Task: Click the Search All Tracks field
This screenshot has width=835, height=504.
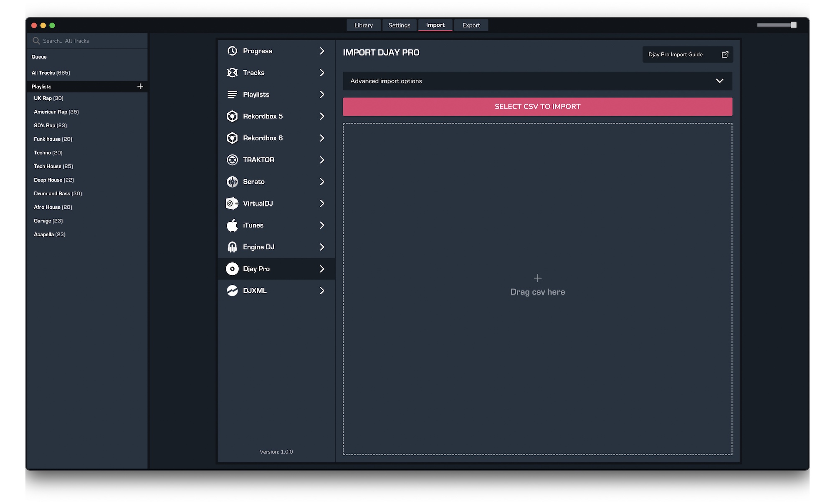Action: [x=87, y=41]
